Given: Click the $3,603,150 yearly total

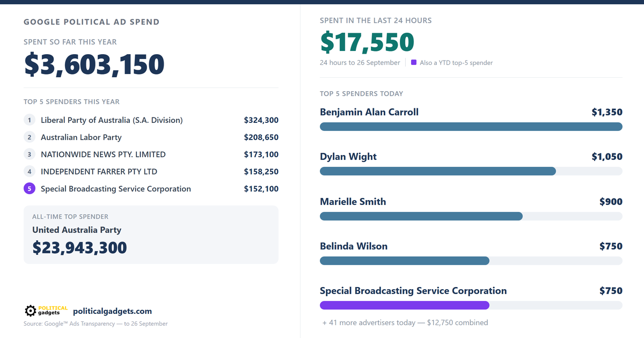Looking at the screenshot, I should coord(94,64).
